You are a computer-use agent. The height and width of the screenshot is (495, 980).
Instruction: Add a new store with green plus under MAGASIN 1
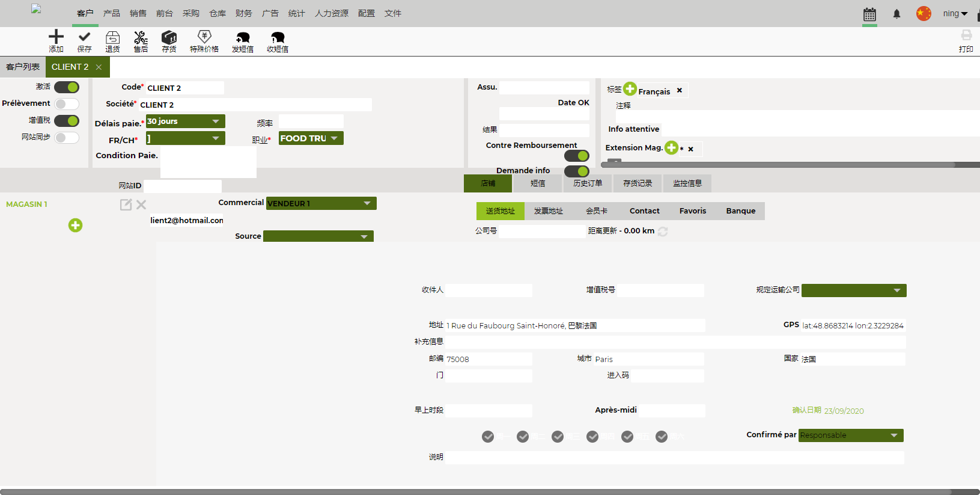tap(75, 226)
